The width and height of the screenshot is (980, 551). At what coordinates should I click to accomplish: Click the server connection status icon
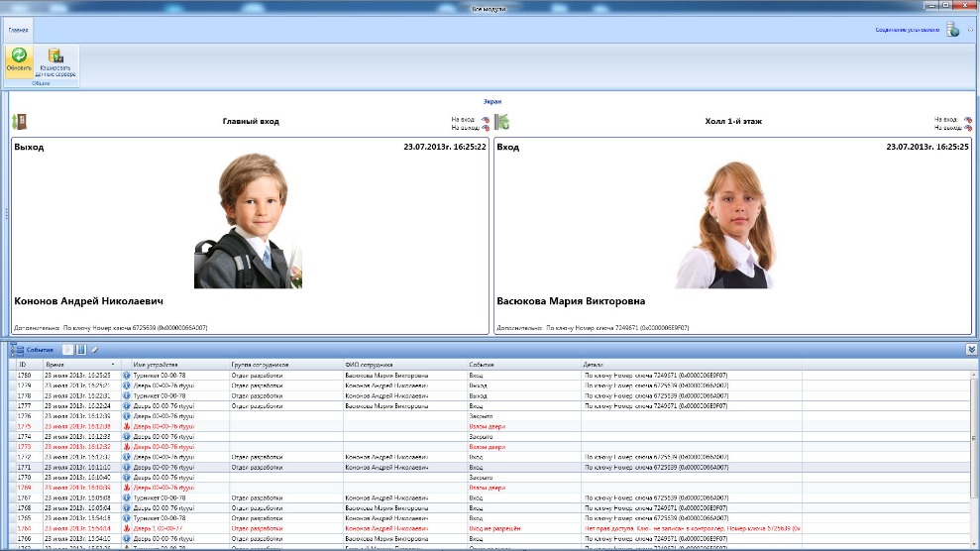tap(954, 31)
